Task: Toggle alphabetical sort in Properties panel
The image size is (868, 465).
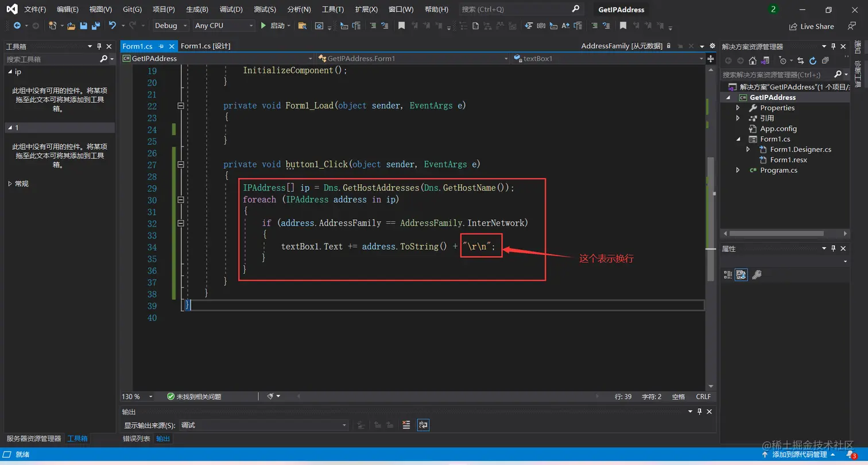Action: (x=741, y=275)
